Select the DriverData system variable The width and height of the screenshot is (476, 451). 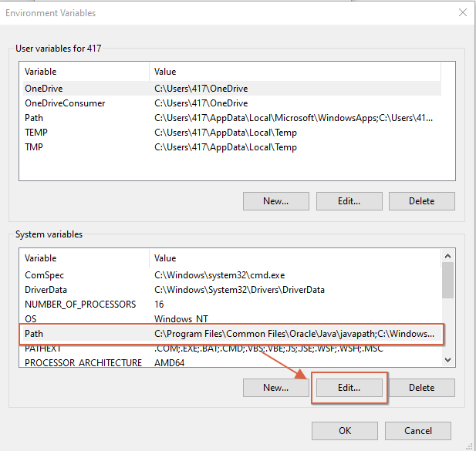click(x=46, y=290)
